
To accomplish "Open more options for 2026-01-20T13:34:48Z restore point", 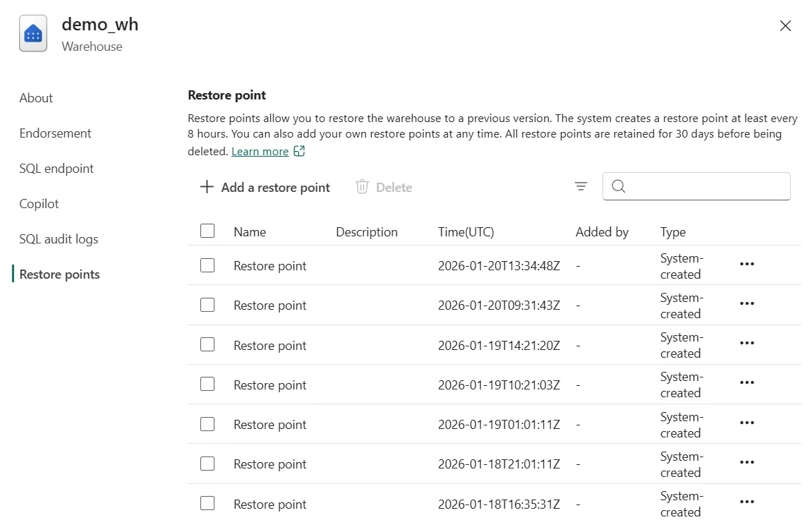I will pos(746,264).
